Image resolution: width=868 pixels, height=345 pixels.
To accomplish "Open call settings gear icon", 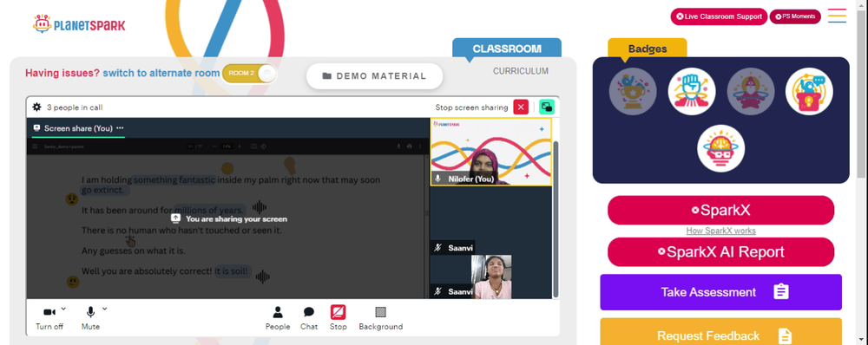I will pyautogui.click(x=36, y=107).
